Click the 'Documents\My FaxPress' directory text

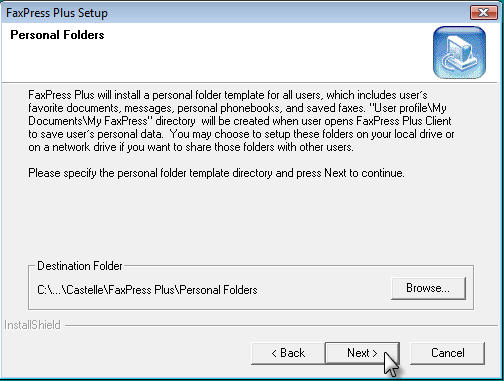(88, 121)
